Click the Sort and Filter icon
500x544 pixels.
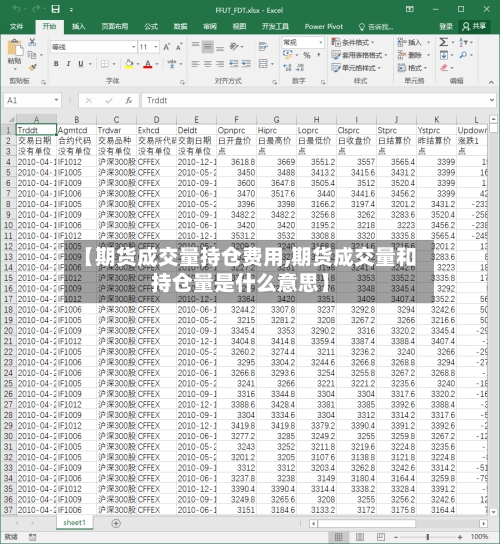pos(463,42)
